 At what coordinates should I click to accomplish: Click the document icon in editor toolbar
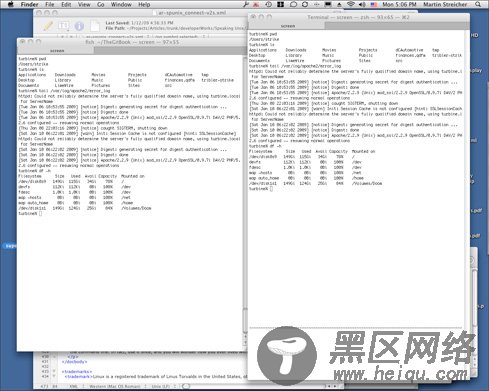point(95,26)
